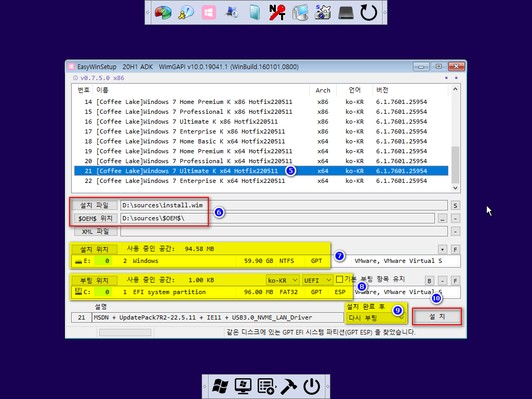Click the minus button on boot location row
The height and width of the screenshot is (399, 532).
pos(443,281)
